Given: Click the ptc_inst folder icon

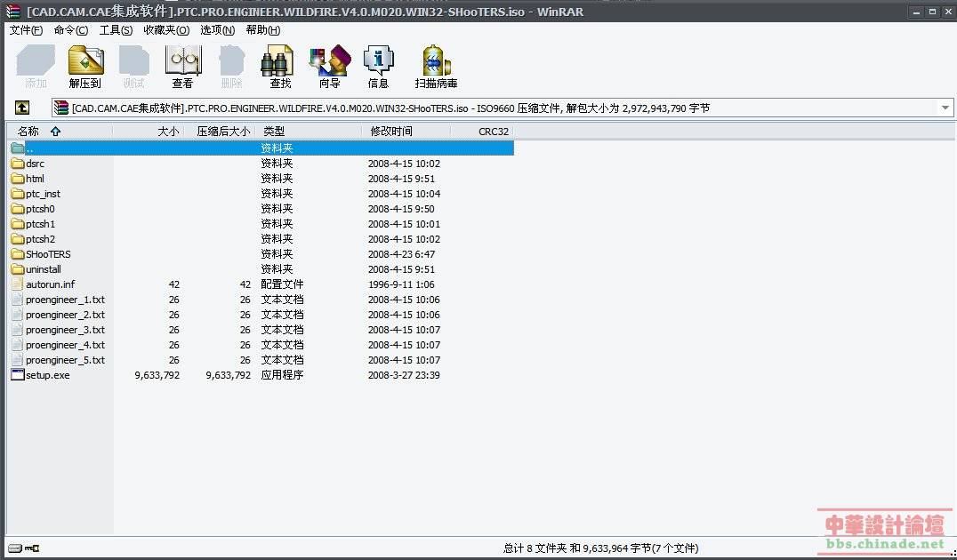Looking at the screenshot, I should pyautogui.click(x=18, y=194).
